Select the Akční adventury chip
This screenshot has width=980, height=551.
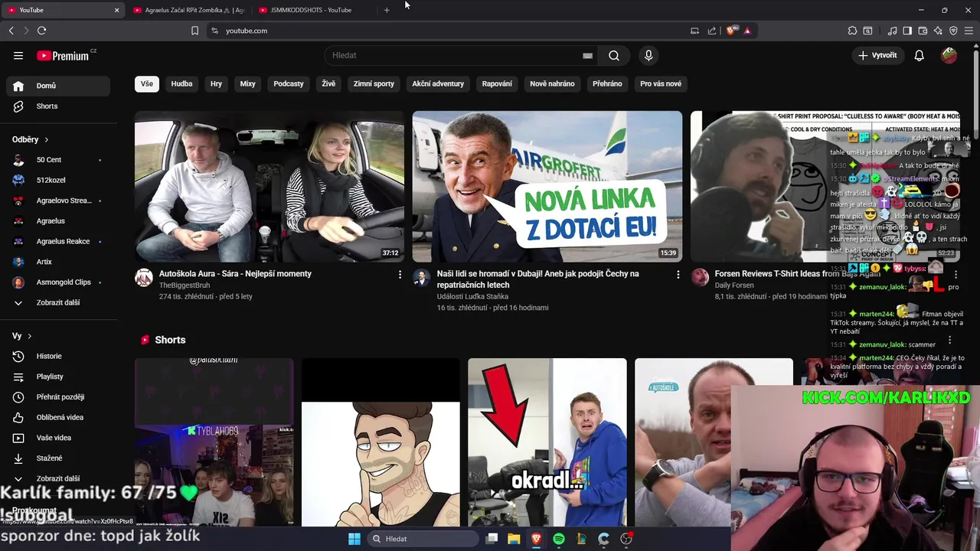[x=438, y=83]
